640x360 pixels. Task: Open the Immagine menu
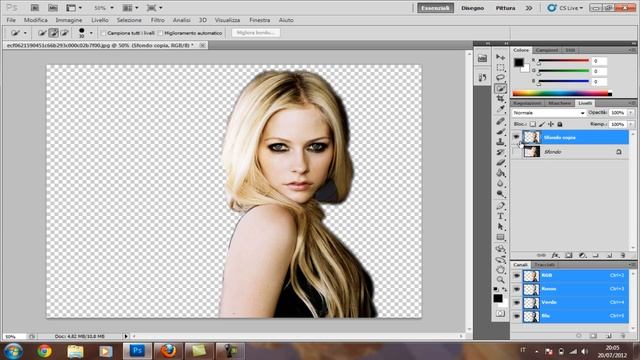point(69,20)
